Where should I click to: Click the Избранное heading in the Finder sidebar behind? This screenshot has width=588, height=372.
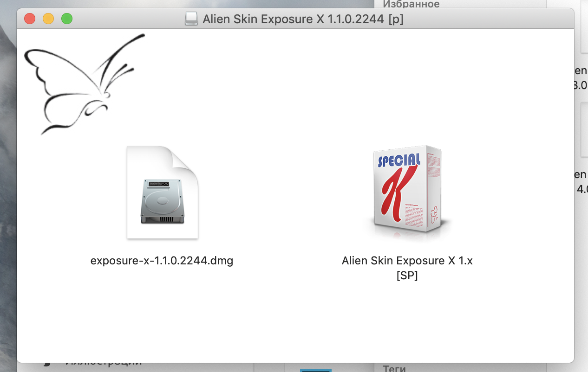tap(411, 4)
